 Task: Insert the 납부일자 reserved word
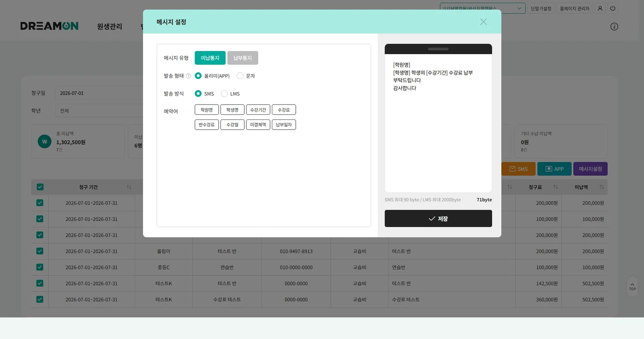[284, 125]
